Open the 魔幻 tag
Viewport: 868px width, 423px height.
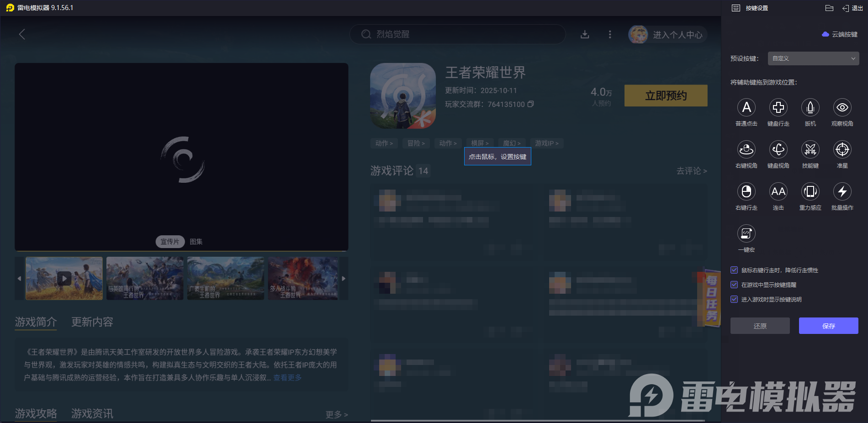click(x=512, y=143)
